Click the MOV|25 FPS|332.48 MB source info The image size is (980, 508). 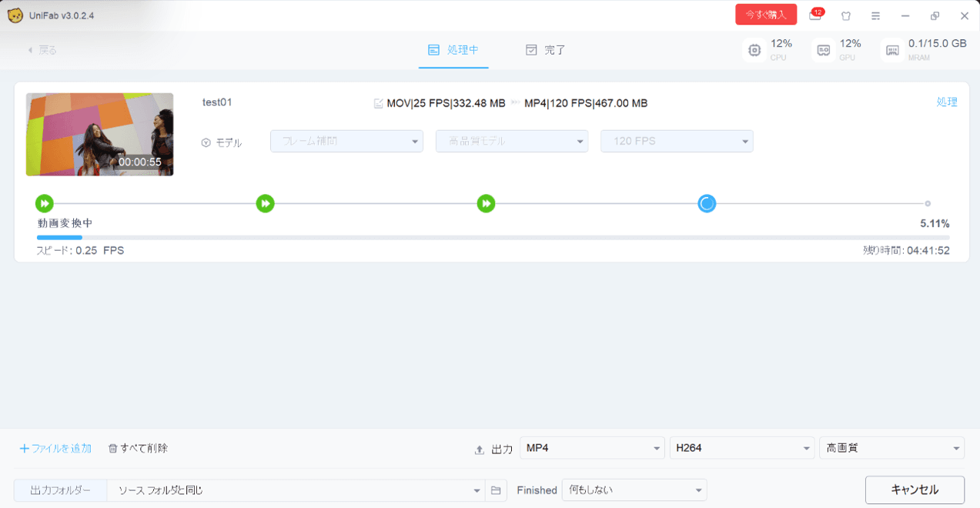(446, 103)
